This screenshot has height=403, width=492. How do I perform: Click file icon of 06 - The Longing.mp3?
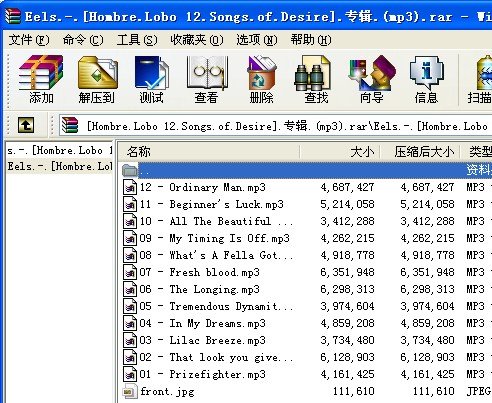point(130,289)
